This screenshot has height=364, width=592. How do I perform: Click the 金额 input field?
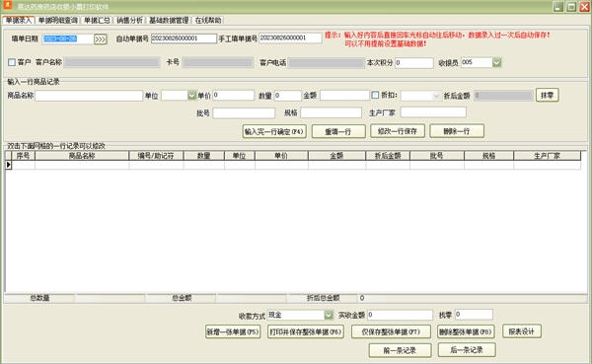(344, 95)
